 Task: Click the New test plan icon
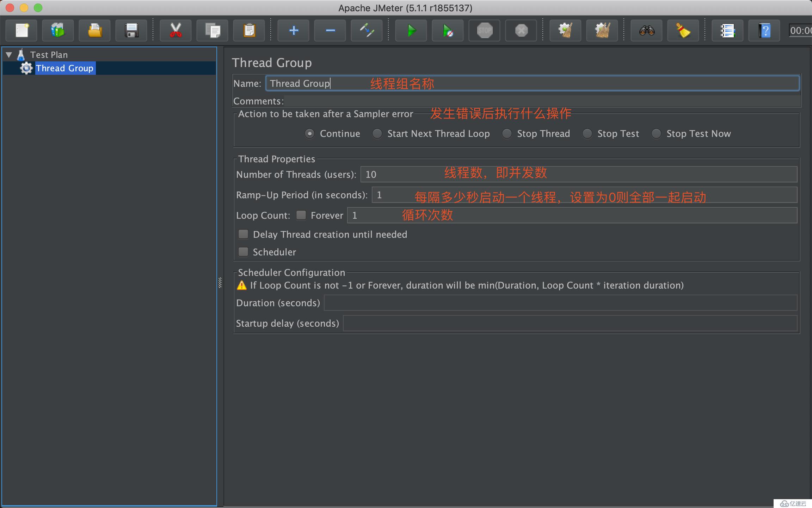22,30
